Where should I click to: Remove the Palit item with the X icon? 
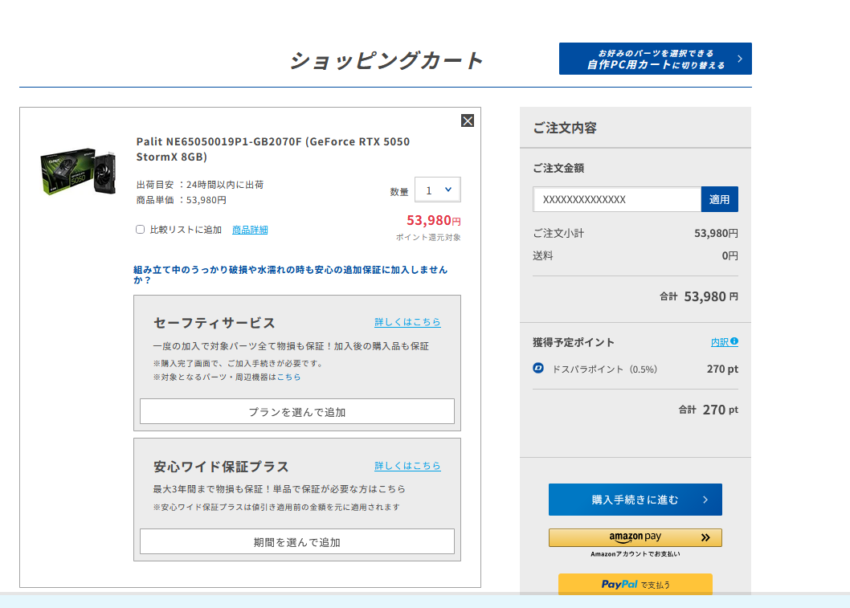click(467, 121)
